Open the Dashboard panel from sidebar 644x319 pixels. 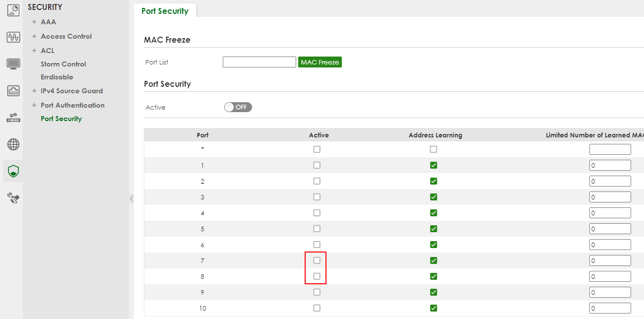point(12,10)
